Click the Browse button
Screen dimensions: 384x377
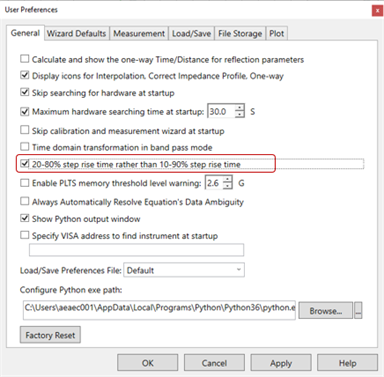coord(325,311)
